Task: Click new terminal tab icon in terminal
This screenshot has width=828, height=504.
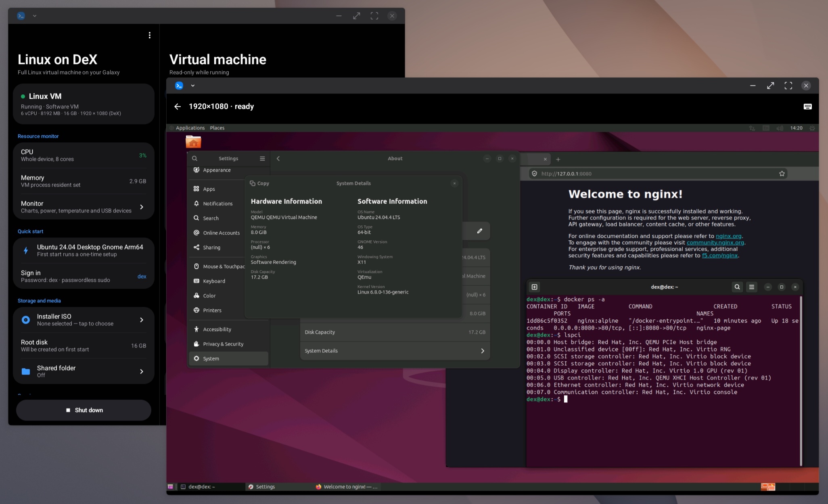Action: [x=534, y=287]
